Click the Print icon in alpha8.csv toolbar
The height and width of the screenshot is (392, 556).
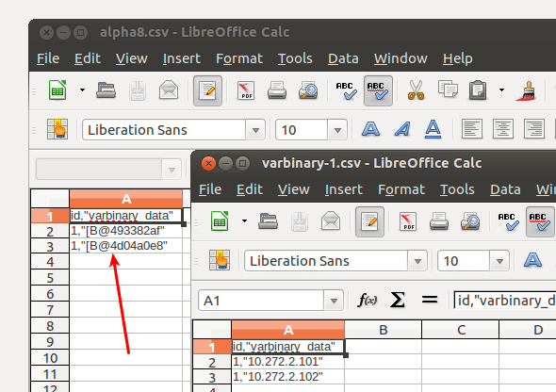pos(277,90)
